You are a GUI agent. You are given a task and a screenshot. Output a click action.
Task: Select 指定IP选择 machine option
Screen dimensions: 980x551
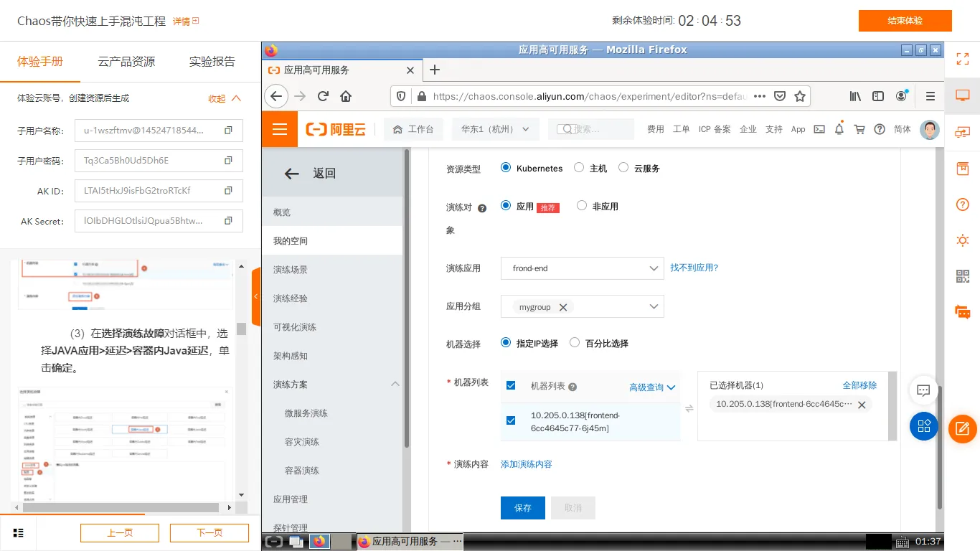[506, 342]
